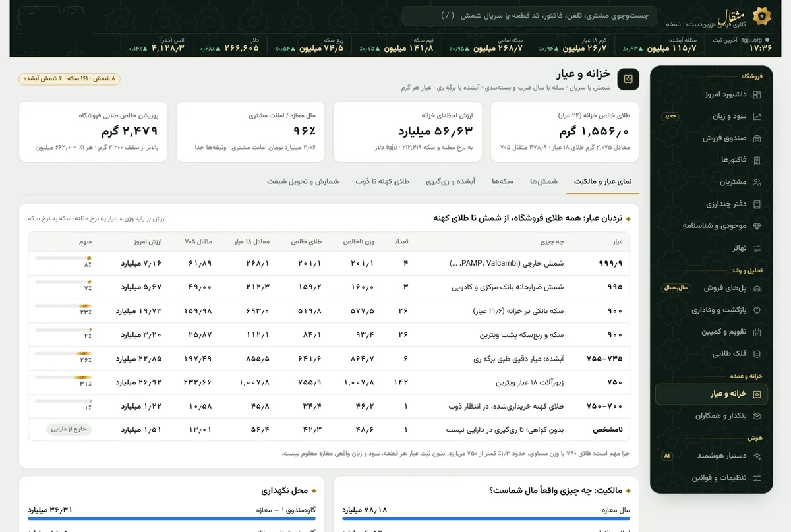Click مظنه آبشده ticker price
The width and height of the screenshot is (791, 532).
tap(672, 48)
